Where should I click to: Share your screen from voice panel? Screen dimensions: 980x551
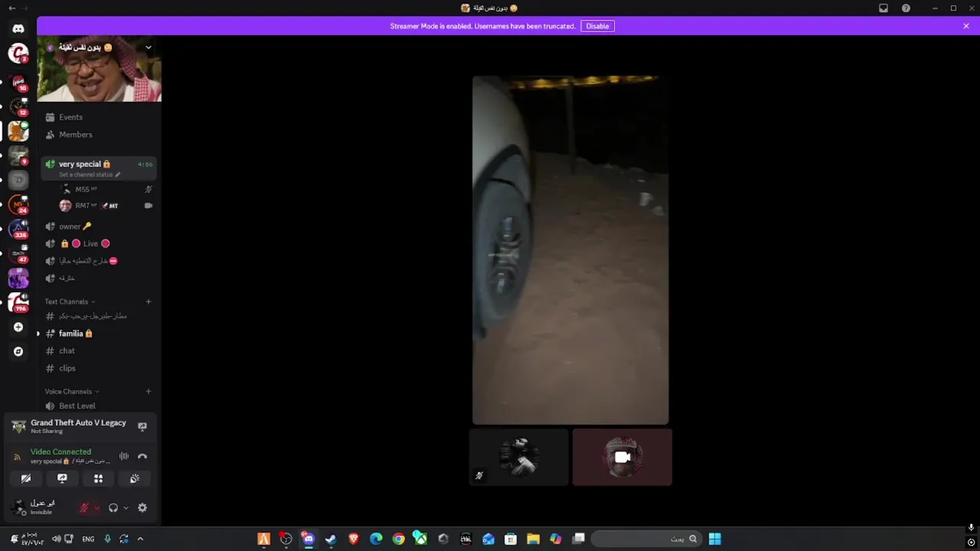point(62,478)
